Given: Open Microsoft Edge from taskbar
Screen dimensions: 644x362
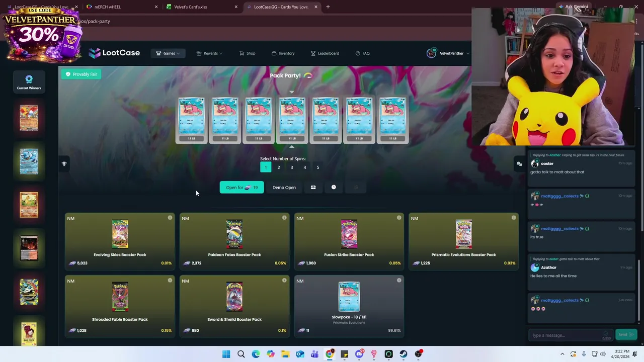Looking at the screenshot, I should click(256, 354).
